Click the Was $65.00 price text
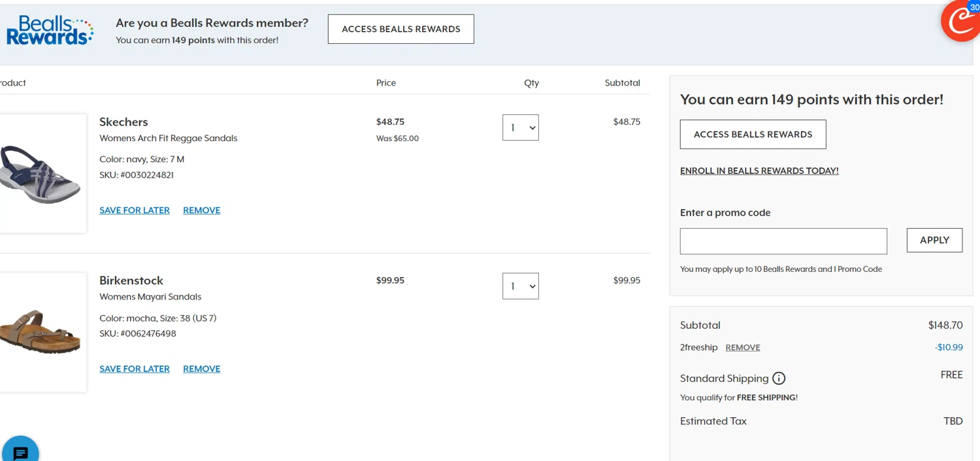This screenshot has height=461, width=980. [397, 139]
